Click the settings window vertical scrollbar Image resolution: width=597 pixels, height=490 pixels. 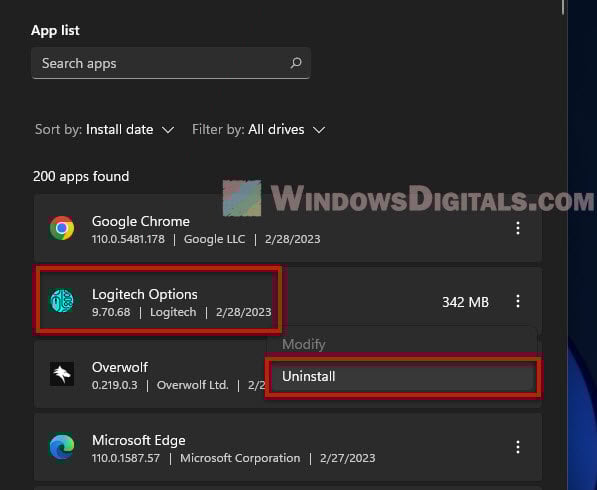563,8
